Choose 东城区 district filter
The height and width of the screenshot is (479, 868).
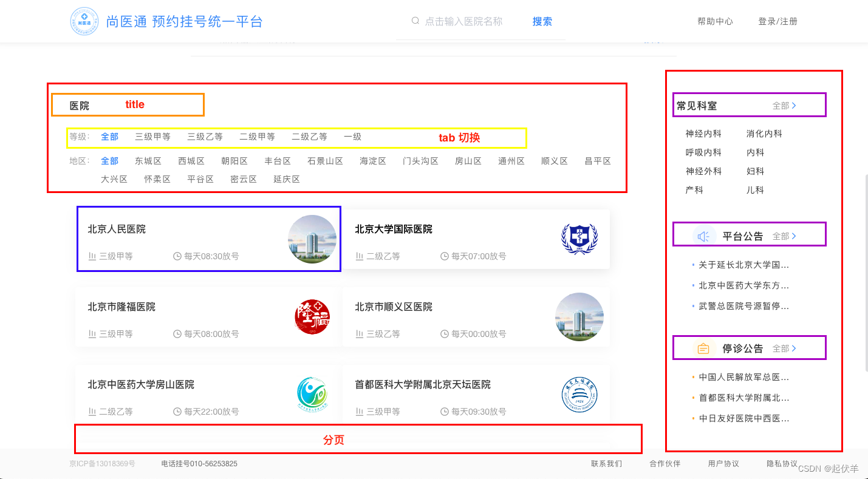(148, 161)
